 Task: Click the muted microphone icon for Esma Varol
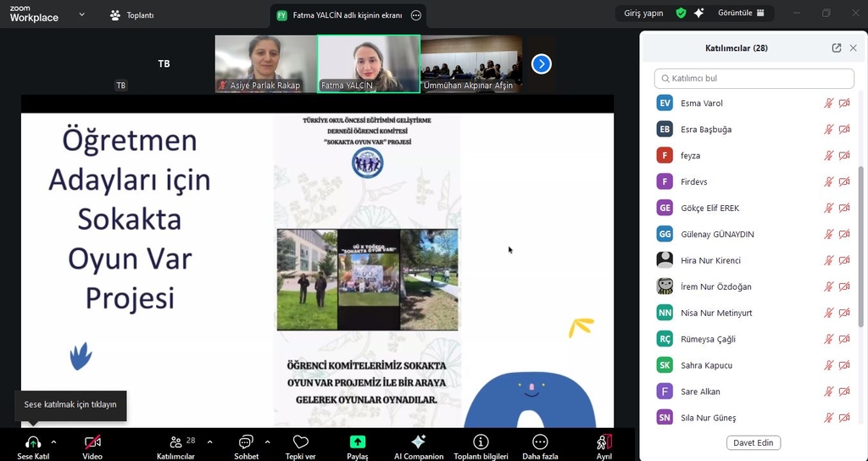pyautogui.click(x=829, y=103)
